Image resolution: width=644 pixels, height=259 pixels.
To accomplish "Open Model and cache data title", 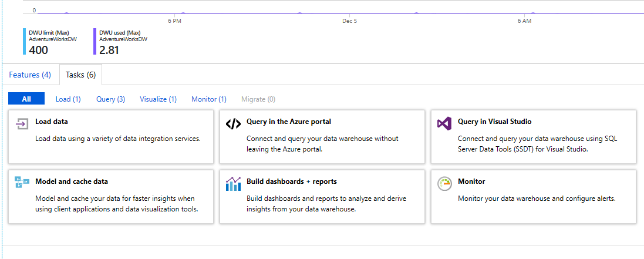I will pos(72,181).
